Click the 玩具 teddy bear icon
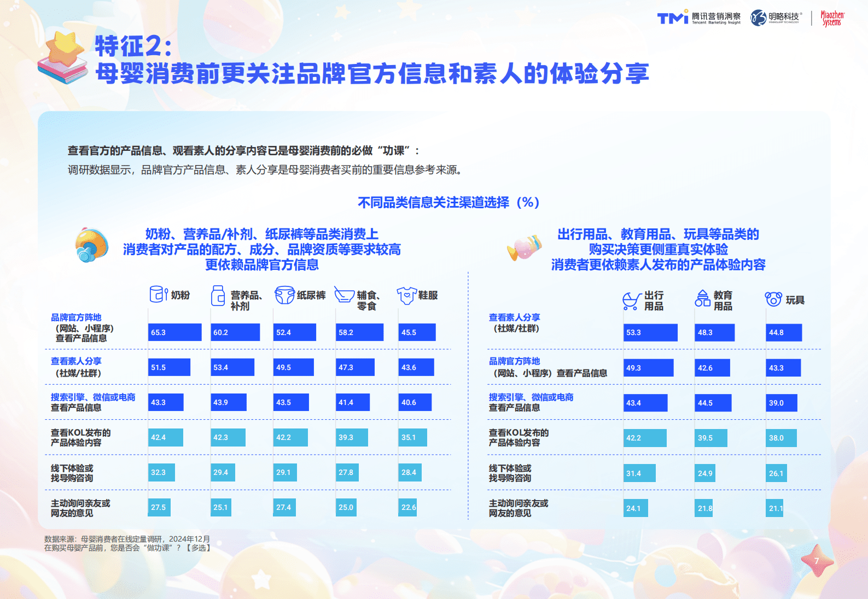This screenshot has height=599, width=868. point(773,299)
